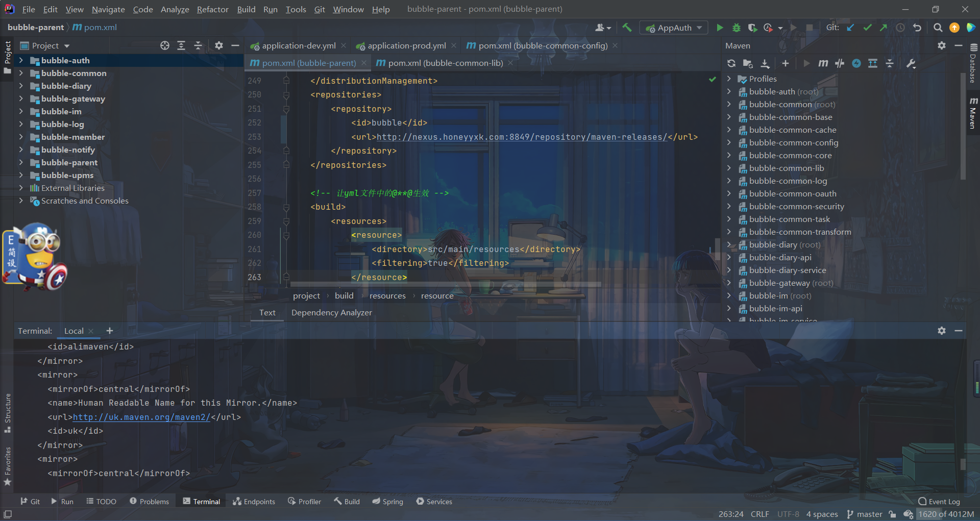Click master branch in status bar
The image size is (980, 521).
(865, 514)
